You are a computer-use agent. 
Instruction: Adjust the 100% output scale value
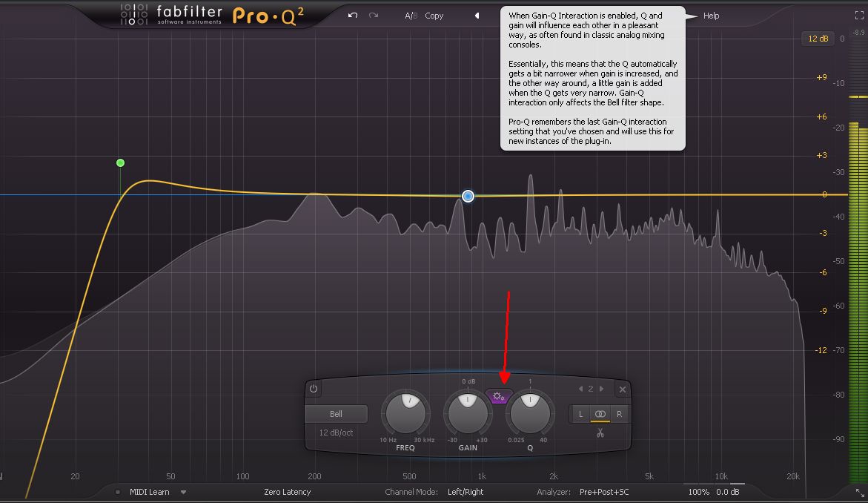point(698,492)
